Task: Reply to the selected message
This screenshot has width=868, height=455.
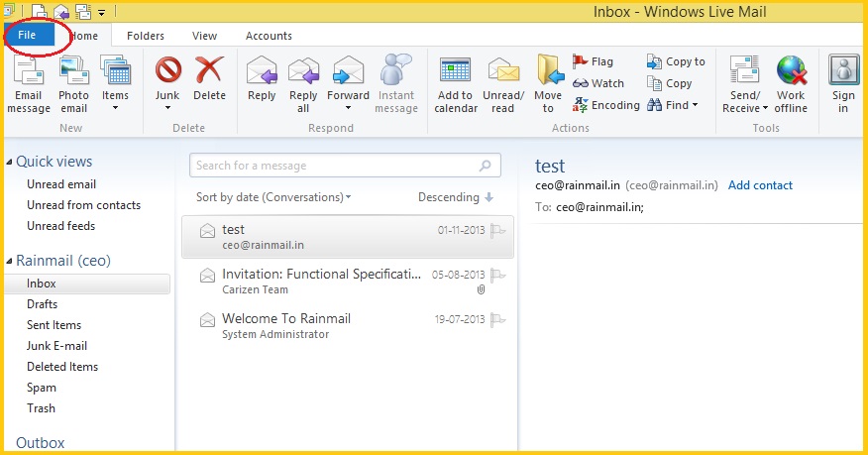Action: (x=262, y=78)
